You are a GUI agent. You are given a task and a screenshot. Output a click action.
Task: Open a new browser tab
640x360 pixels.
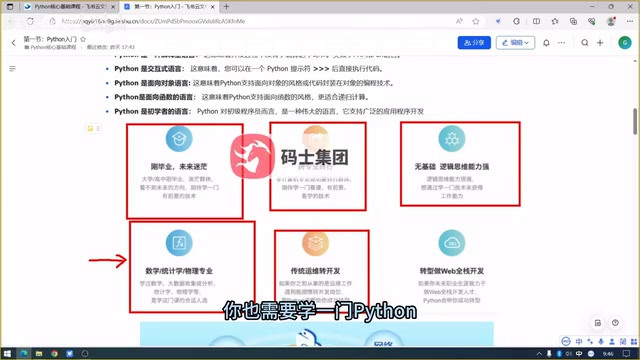227,7
